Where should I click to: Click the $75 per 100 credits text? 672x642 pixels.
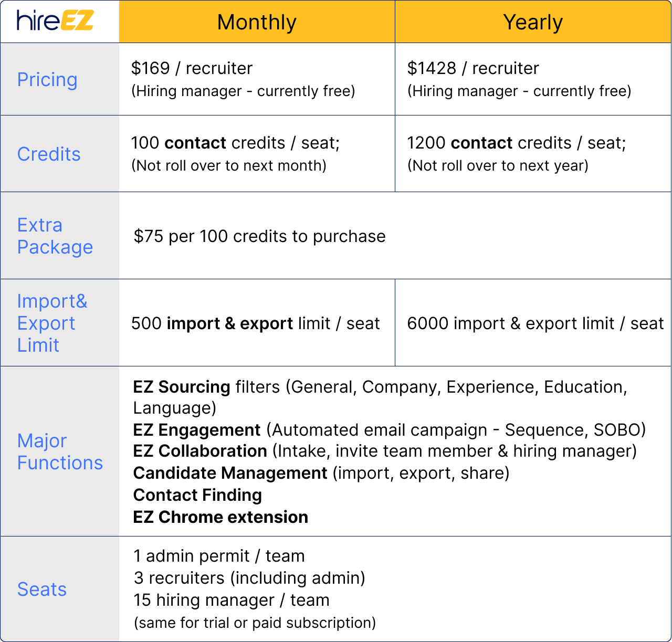259,236
